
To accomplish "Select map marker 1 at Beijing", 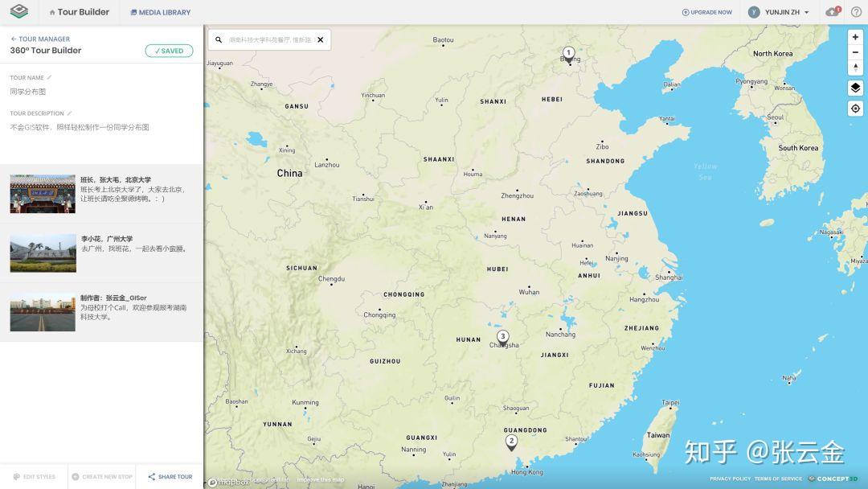I will [568, 55].
